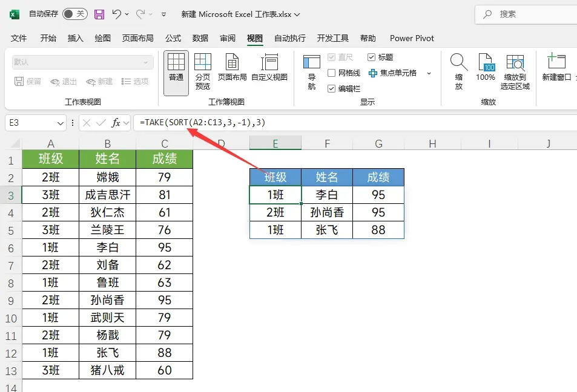Open the 开发工具 Developer tab
The height and width of the screenshot is (392, 577).
332,38
